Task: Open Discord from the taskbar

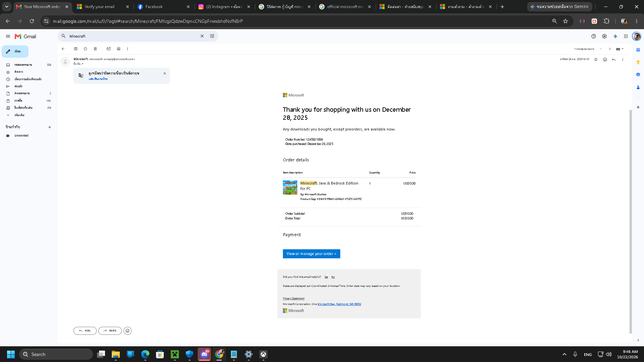Action: pos(204,354)
